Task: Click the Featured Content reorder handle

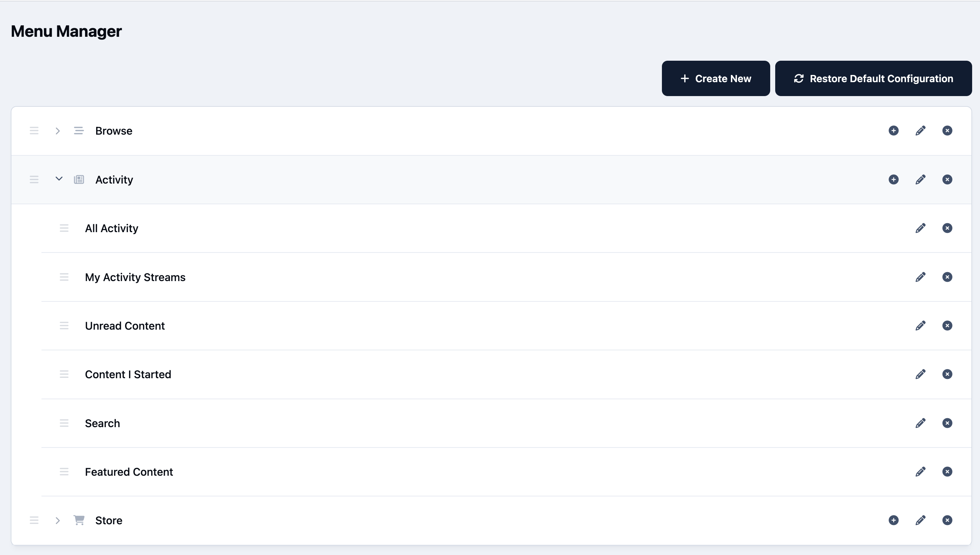Action: tap(64, 472)
